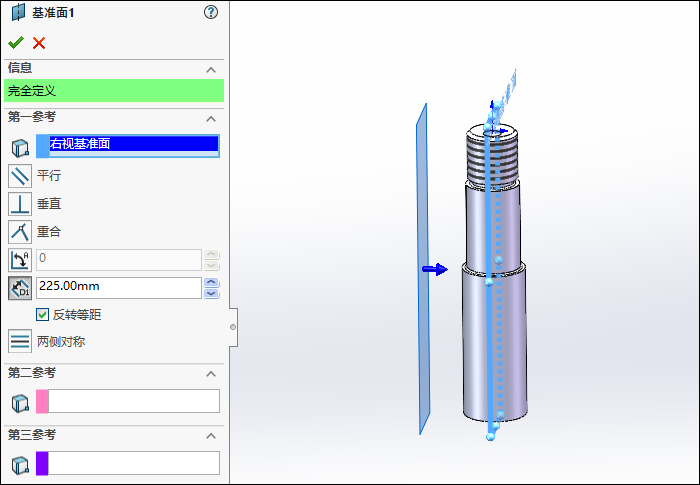Toggle the offset distance icon button

point(20,288)
